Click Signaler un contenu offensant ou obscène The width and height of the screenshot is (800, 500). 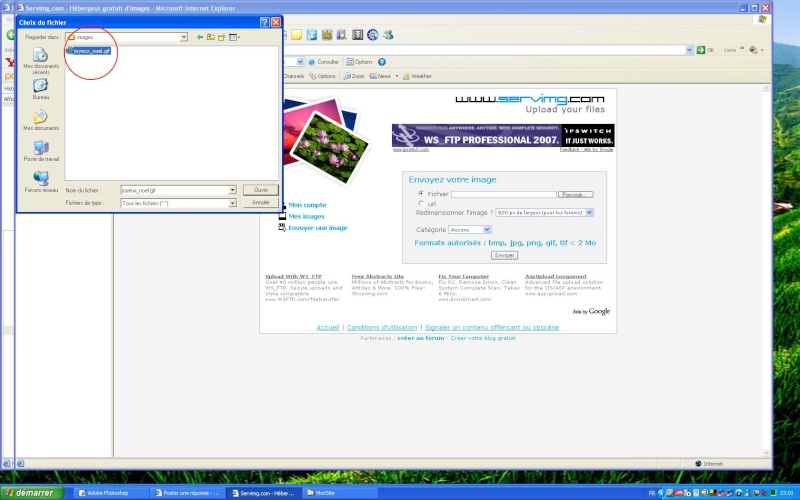point(492,327)
